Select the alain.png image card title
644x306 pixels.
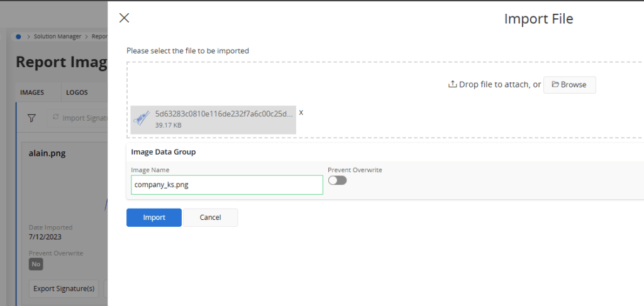(x=47, y=153)
